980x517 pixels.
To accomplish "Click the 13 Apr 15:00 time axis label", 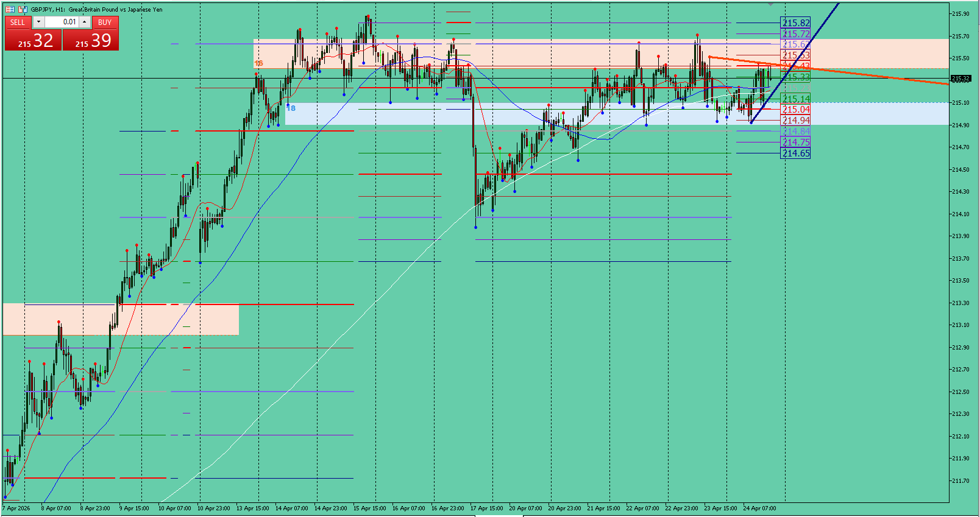I will click(253, 508).
